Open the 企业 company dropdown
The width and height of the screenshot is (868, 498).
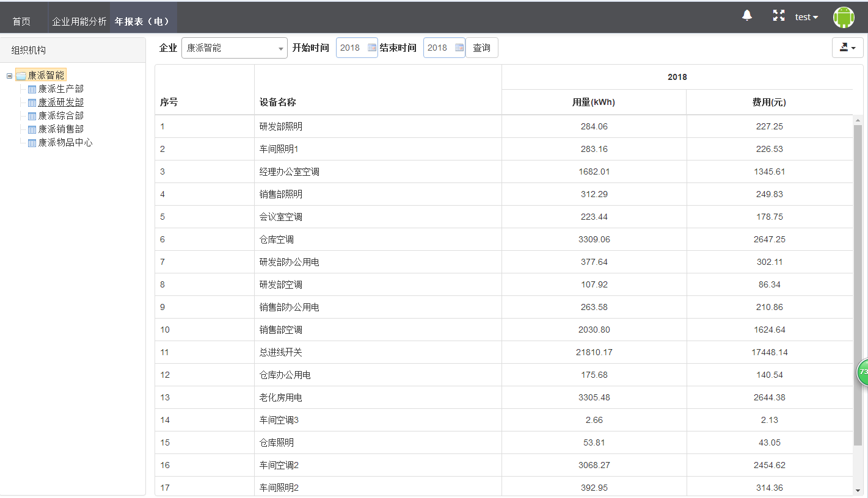234,48
